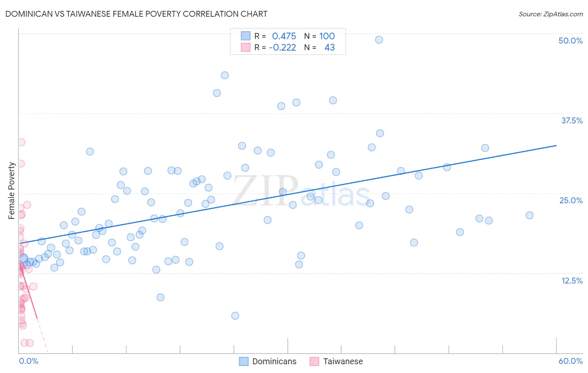Click the 37.5% y-axis tick label

click(x=572, y=120)
